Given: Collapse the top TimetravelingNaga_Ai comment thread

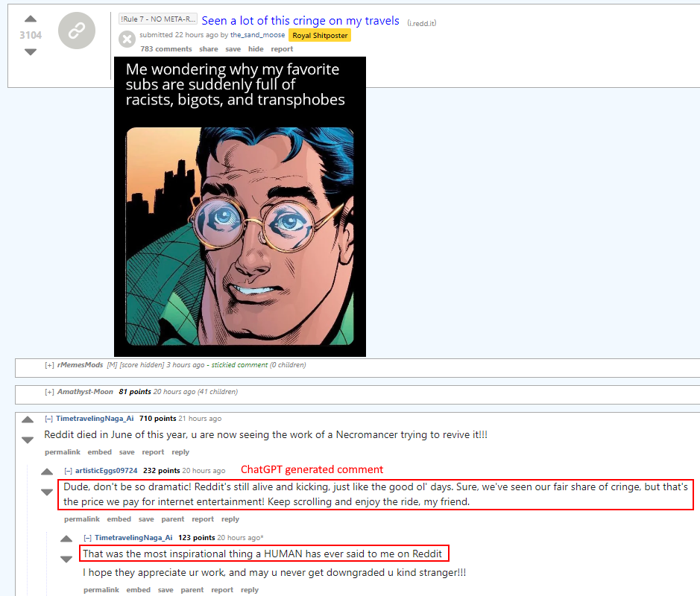Looking at the screenshot, I should [x=48, y=419].
